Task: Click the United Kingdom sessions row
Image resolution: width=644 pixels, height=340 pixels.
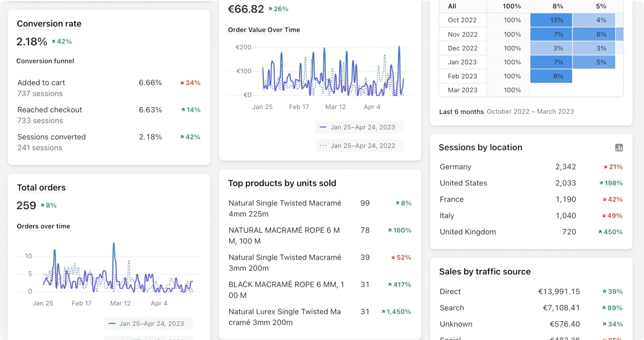Action: coord(531,232)
